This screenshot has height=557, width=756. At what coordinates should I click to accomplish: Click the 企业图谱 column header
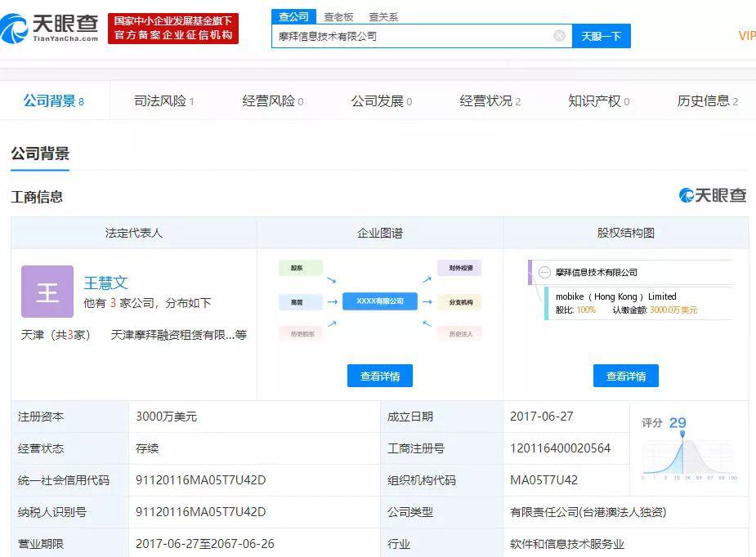380,234
